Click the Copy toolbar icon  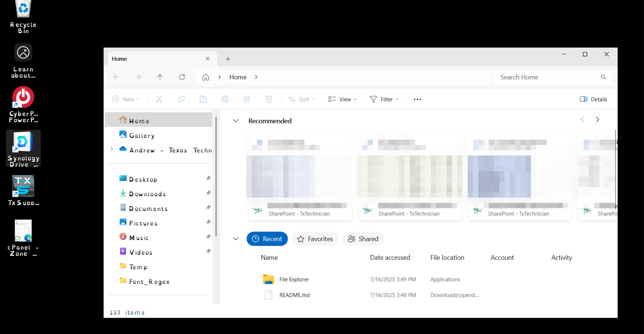tap(181, 99)
